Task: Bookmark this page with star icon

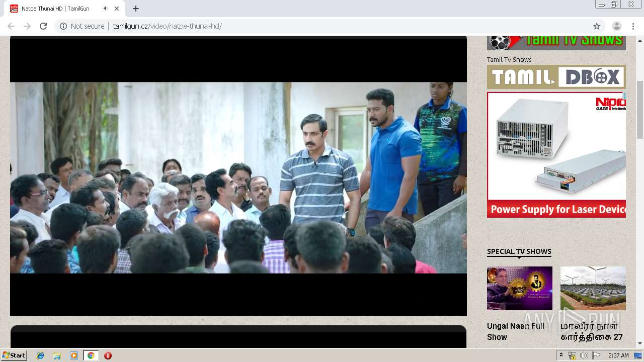Action: [x=597, y=26]
